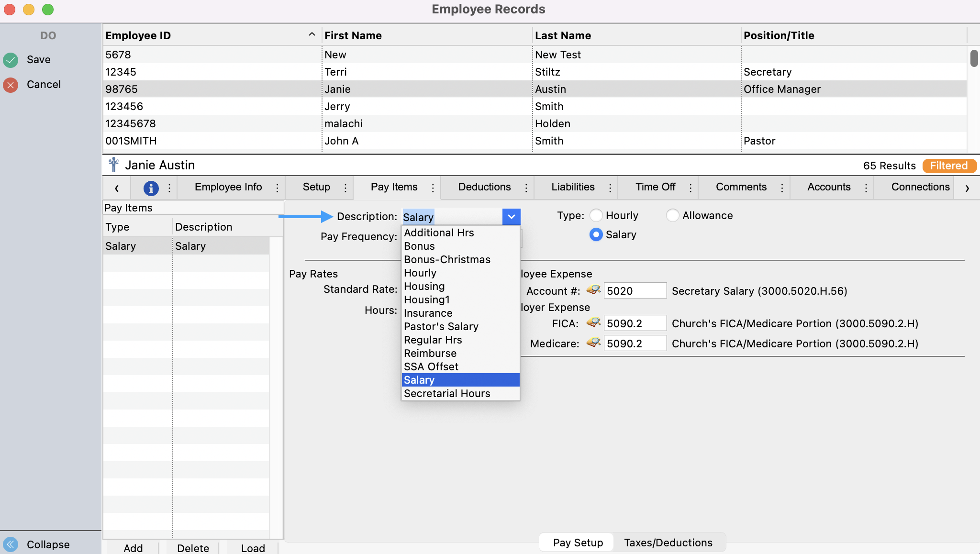Click the red Cancel X icon
Viewport: 980px width, 554px height.
point(11,85)
